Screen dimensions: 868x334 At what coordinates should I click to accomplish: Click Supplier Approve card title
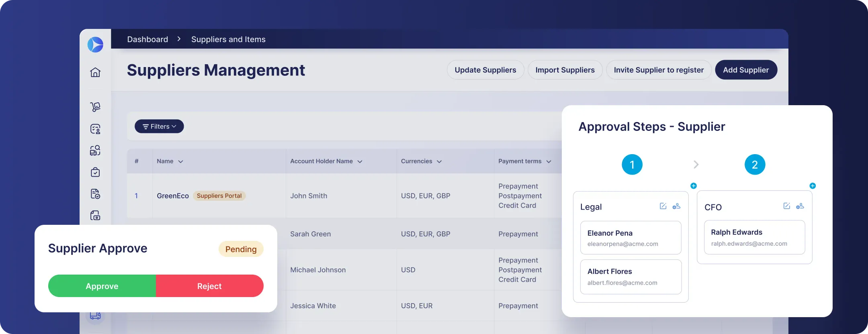[98, 248]
